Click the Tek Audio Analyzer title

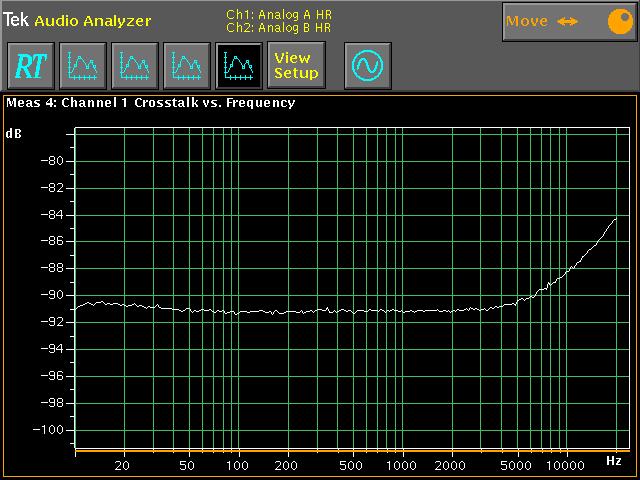tap(77, 20)
